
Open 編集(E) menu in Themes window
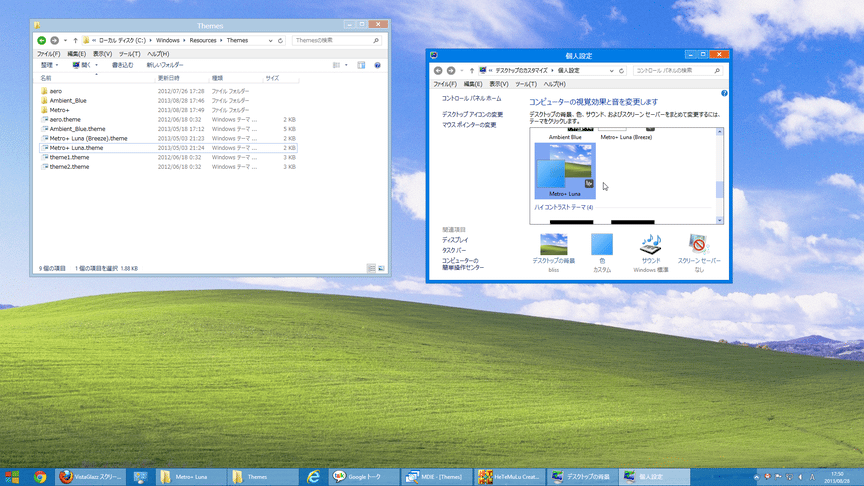click(77, 54)
